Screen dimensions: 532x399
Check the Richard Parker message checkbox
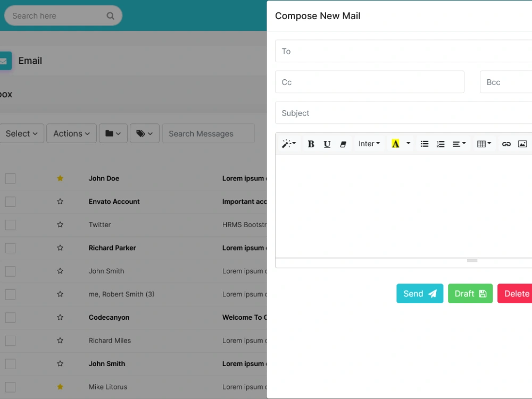(10, 248)
